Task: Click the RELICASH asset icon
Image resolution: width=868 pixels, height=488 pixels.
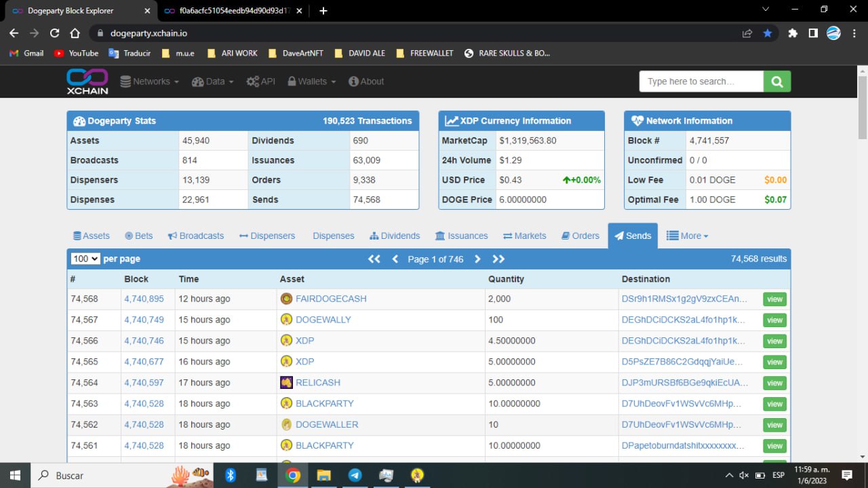Action: click(x=286, y=382)
